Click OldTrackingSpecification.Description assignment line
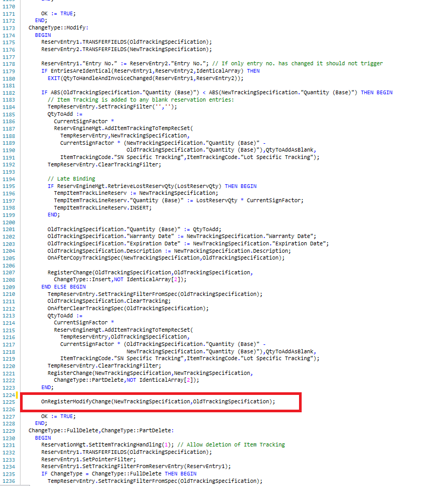 pos(169,251)
